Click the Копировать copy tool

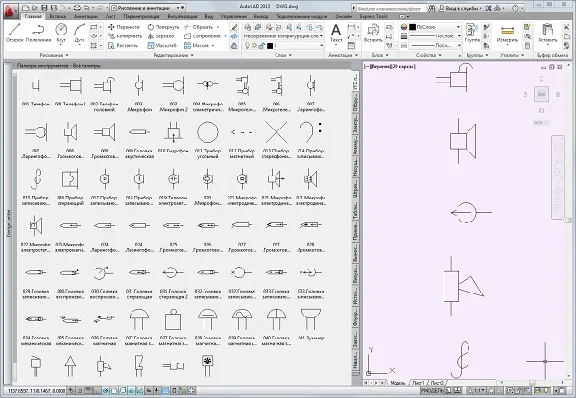(125, 36)
